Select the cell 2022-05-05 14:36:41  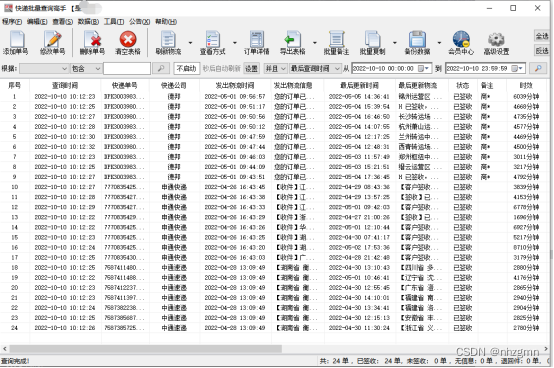point(359,96)
